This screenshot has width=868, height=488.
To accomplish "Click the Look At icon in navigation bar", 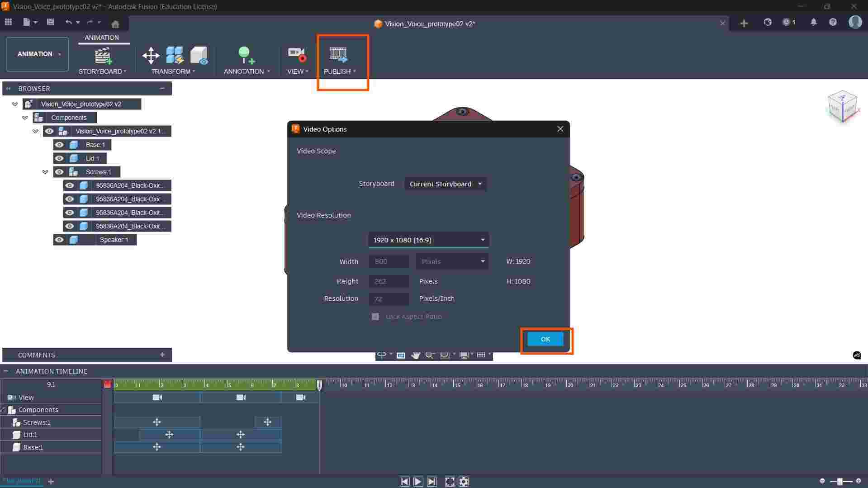I will (401, 355).
